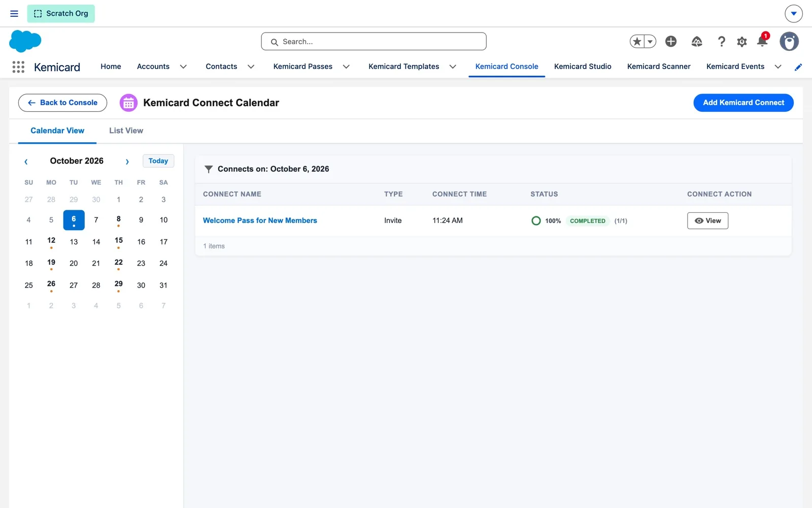Click the CONNECT TIME column header
Screen dimensions: 812x508
click(459, 194)
